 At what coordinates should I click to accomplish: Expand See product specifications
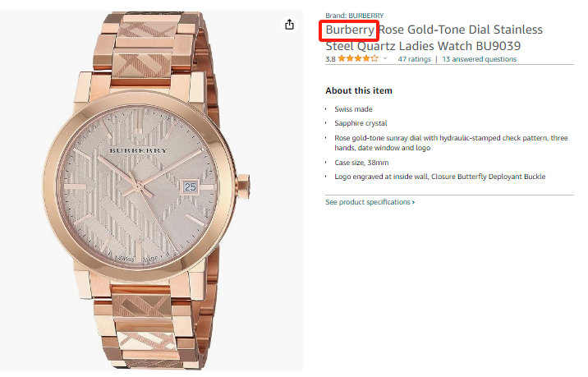370,202
